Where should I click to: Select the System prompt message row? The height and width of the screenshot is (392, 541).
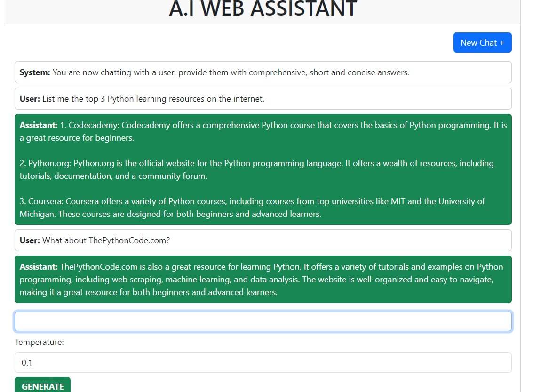click(263, 72)
